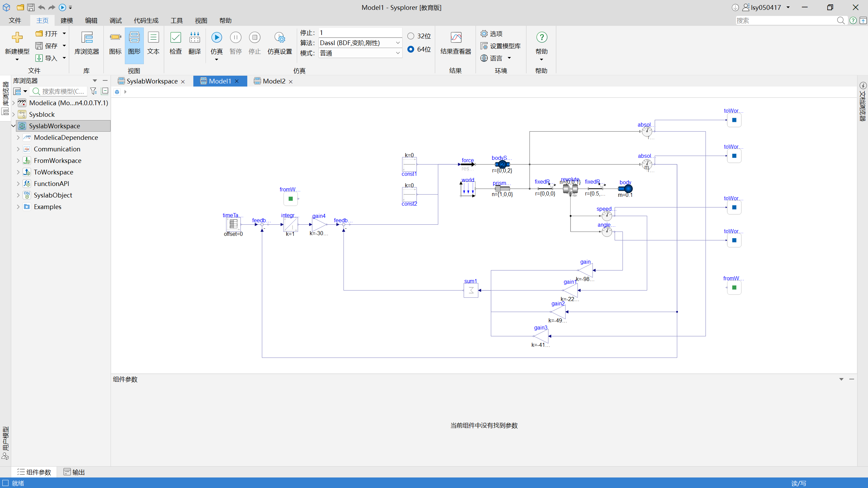This screenshot has width=868, height=488.
Task: Open the 打开 dropdown arrow
Action: 64,34
